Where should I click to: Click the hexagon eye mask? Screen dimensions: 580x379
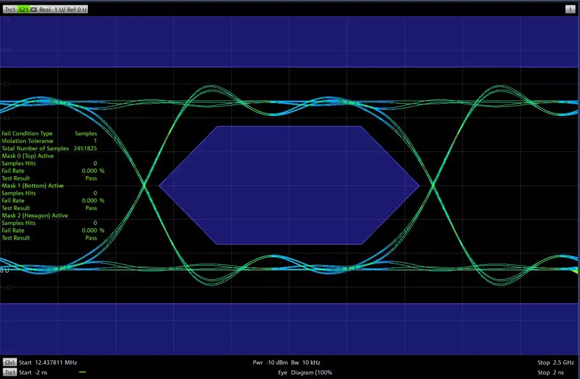click(x=289, y=185)
